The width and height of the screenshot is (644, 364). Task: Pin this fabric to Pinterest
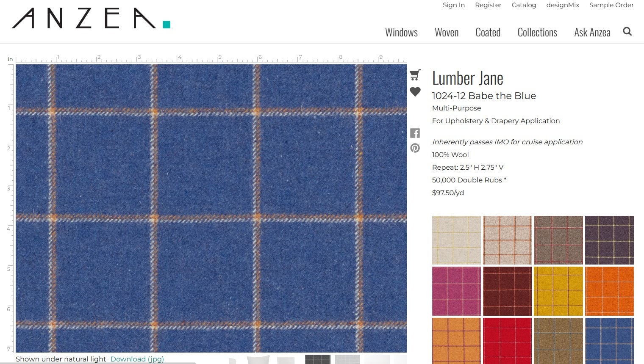pyautogui.click(x=415, y=148)
